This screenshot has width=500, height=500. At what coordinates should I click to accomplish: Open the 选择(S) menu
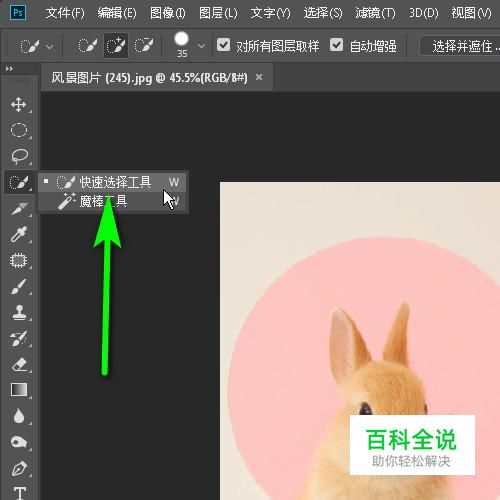323,13
